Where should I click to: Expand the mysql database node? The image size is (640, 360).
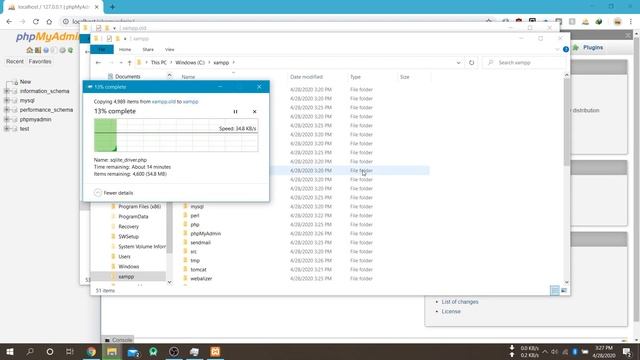[6, 100]
